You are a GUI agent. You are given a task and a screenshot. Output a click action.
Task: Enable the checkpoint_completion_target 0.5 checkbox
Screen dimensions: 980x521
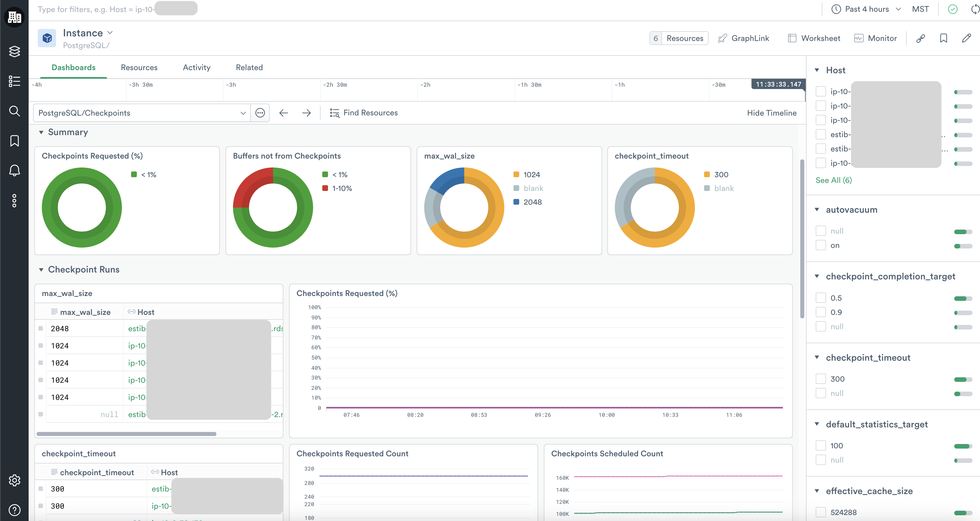(821, 298)
